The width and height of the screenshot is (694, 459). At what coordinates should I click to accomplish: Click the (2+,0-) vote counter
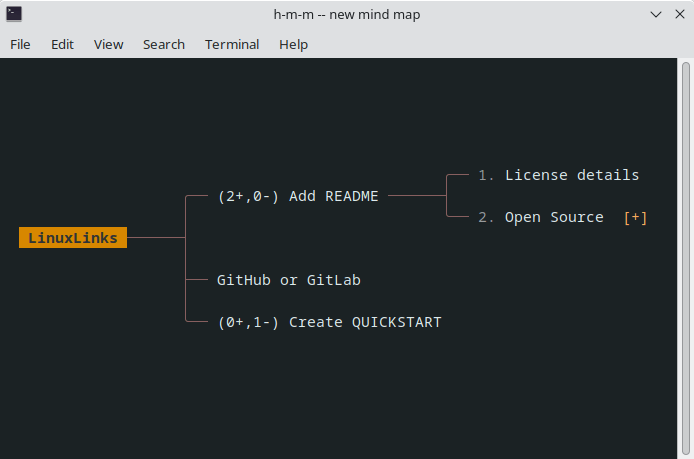(x=248, y=196)
